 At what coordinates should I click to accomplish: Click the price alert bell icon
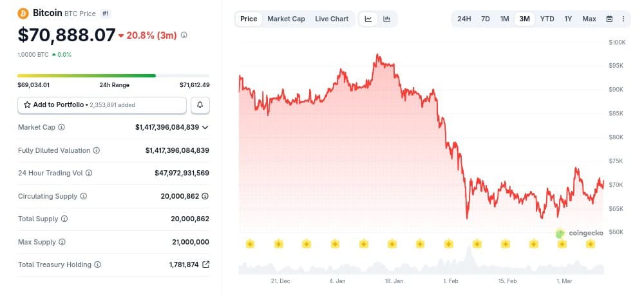point(200,104)
